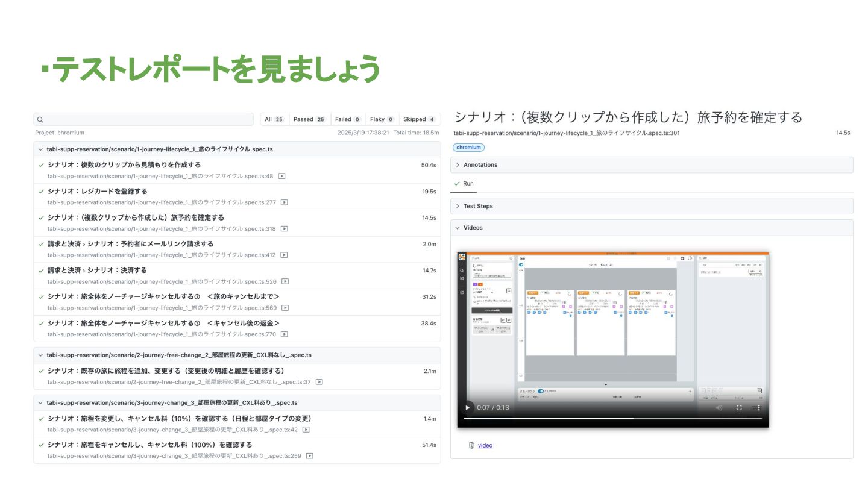This screenshot has width=868, height=488.
Task: Open the video player's three-dot menu
Action: click(x=758, y=408)
